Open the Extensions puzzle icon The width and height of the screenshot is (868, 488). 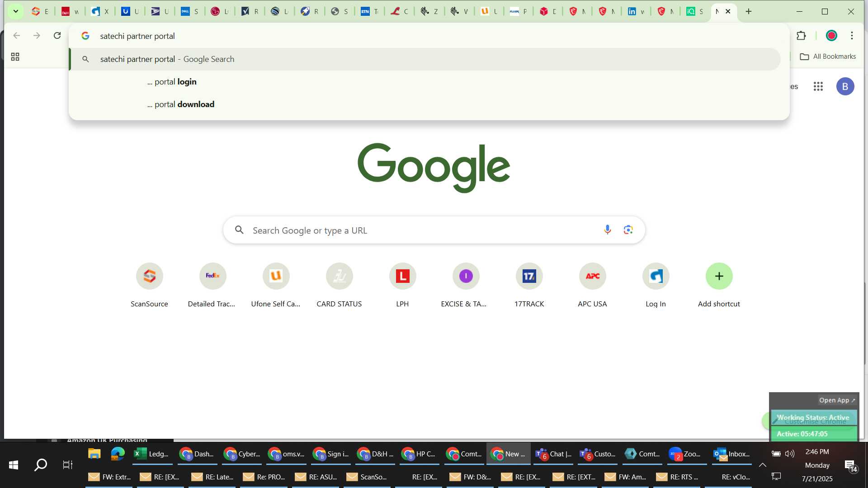[x=801, y=36]
